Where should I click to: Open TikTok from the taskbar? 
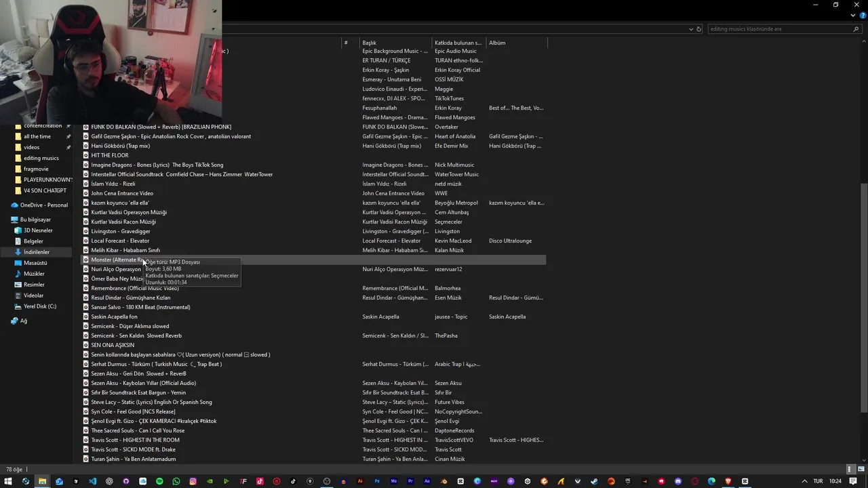[x=293, y=481]
